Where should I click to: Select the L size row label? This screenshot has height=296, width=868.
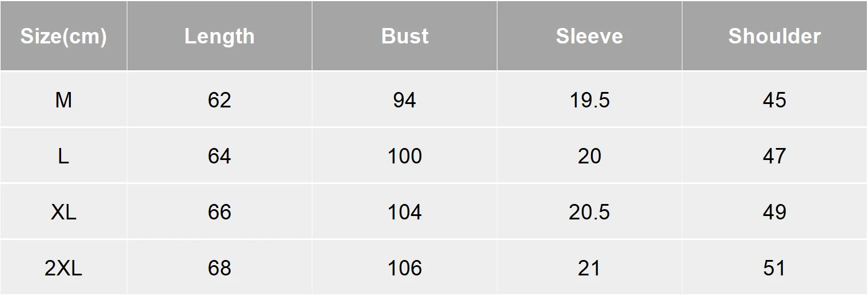click(x=63, y=156)
